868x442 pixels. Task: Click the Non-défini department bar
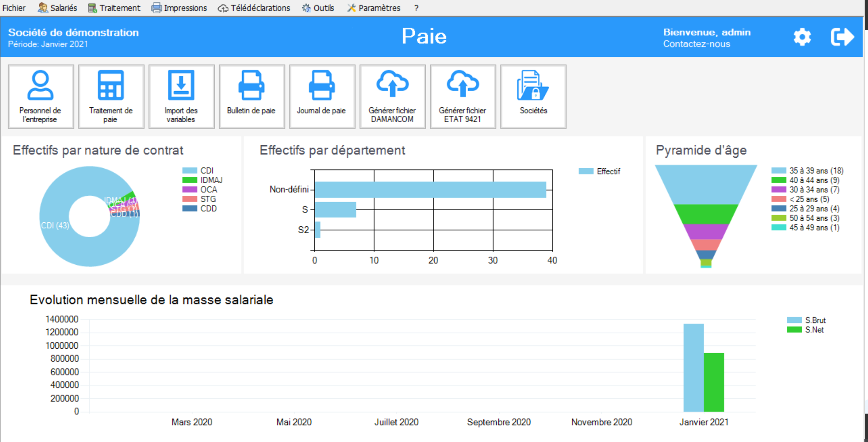(x=430, y=190)
